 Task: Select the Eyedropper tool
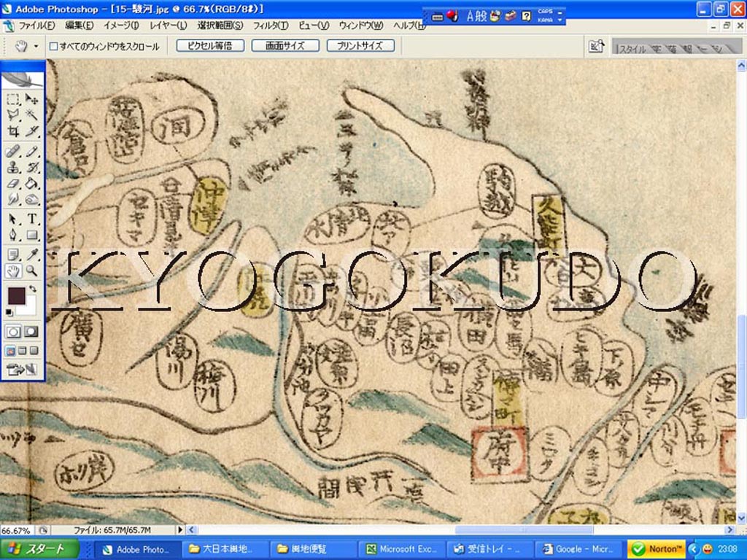tap(31, 254)
